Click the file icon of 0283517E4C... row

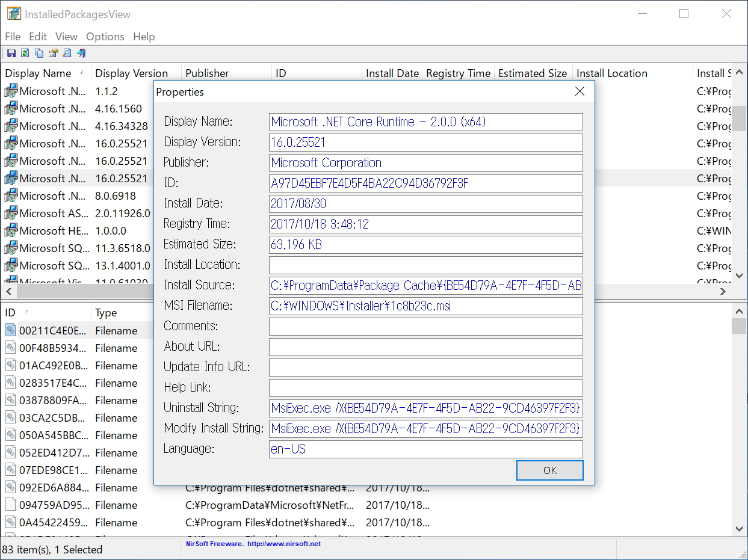point(11,382)
